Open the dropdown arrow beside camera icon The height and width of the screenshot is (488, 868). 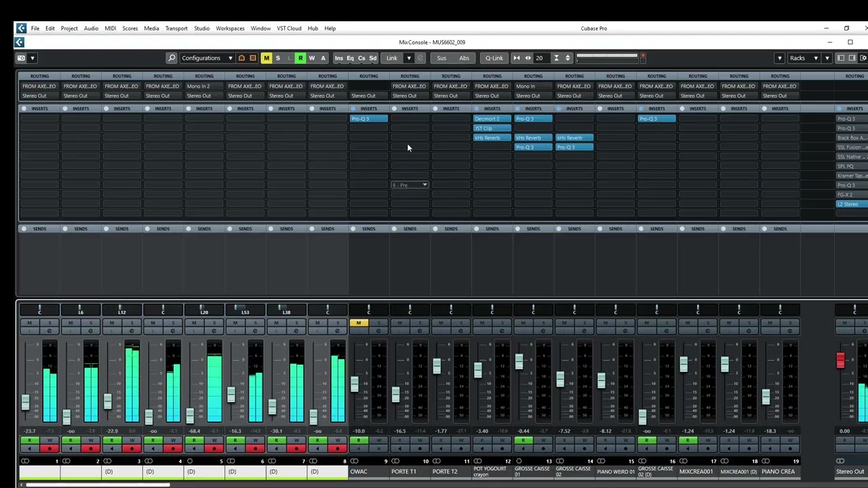click(32, 58)
